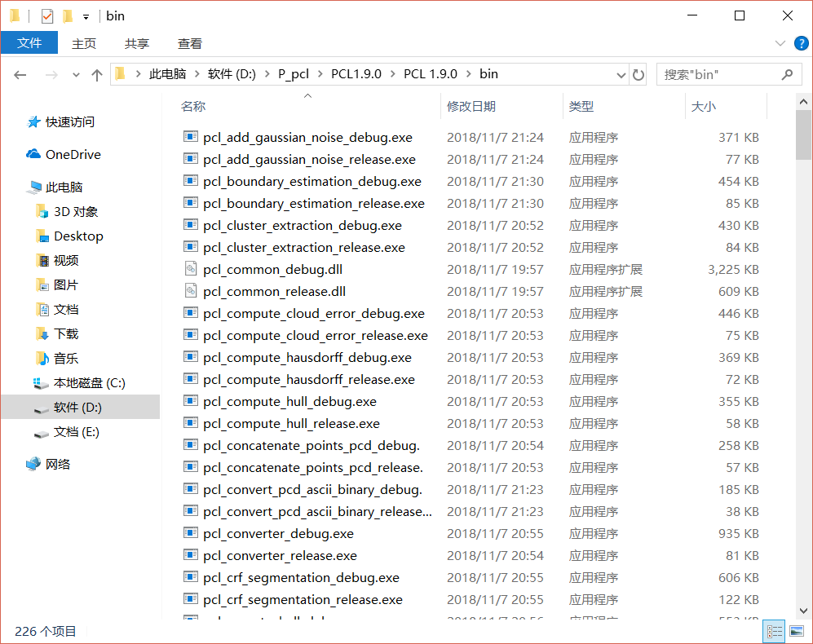
Task: Click the Properties checkmark icon in title bar
Action: [47, 16]
